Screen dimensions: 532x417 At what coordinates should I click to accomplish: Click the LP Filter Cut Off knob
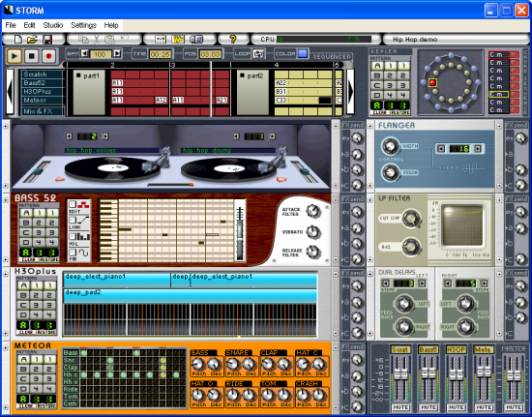[x=411, y=219]
